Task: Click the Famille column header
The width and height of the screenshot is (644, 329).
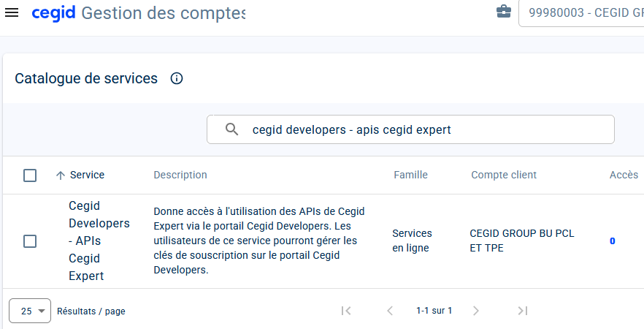Action: (410, 175)
